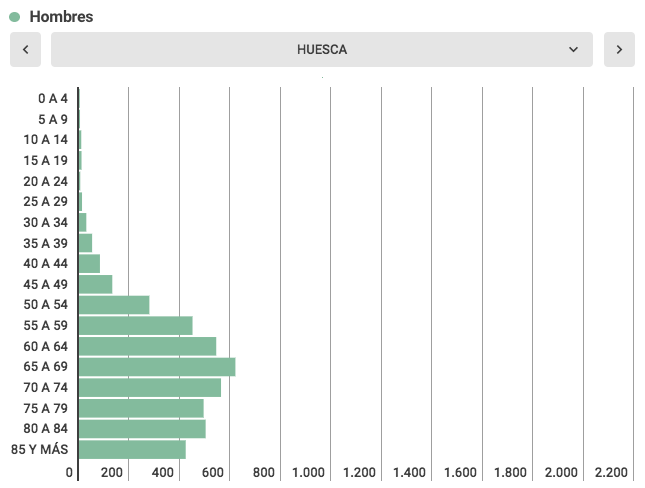This screenshot has height=488, width=645.
Task: Open the HUESCA province dropdown
Action: [321, 49]
